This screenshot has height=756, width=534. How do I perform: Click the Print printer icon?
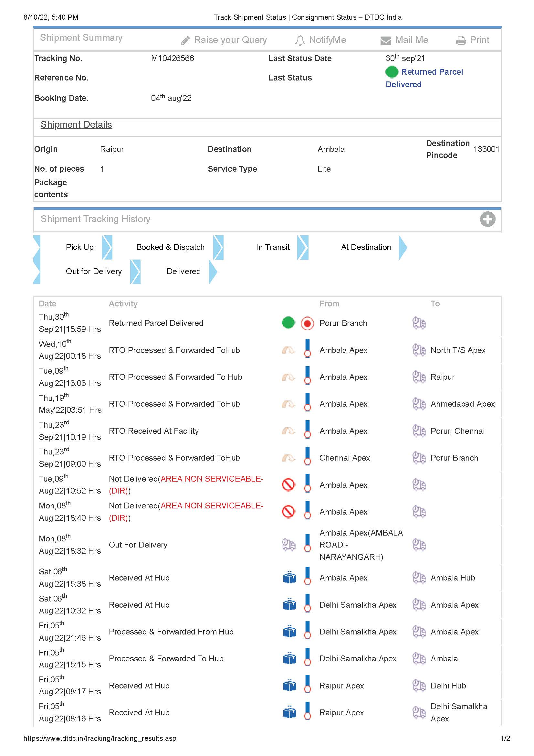pos(461,40)
